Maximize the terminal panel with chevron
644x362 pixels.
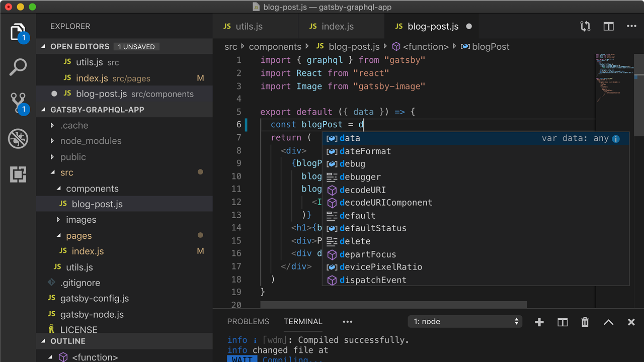click(608, 322)
